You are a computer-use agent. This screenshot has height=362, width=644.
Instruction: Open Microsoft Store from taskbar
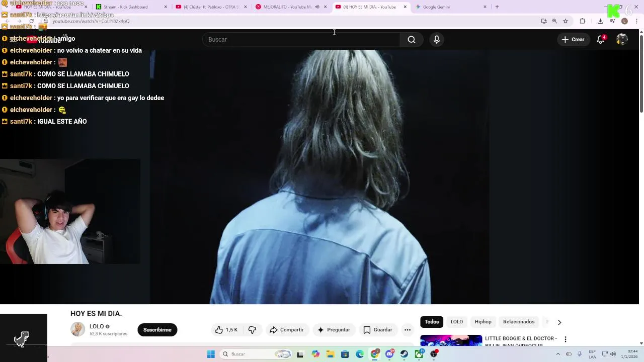(x=345, y=354)
